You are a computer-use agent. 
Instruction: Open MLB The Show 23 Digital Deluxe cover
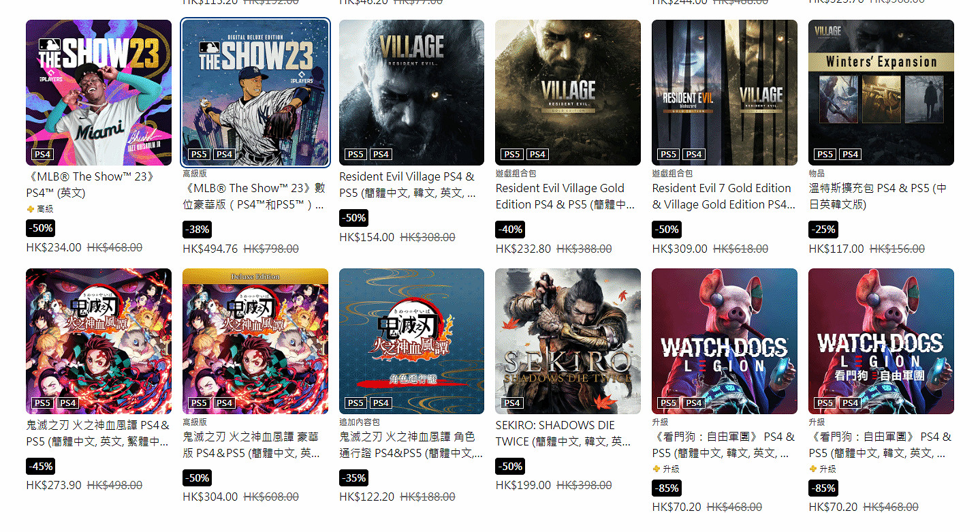[255, 93]
